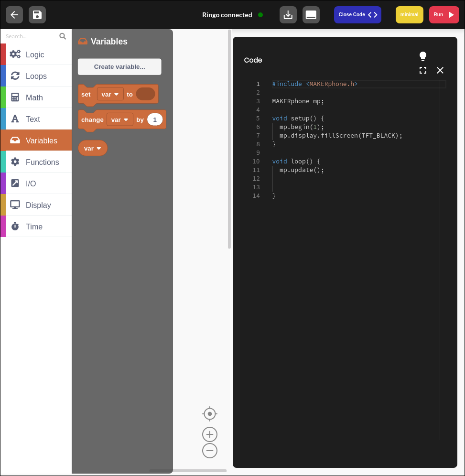Click the empty value slot in set block
The width and height of the screenshot is (465, 476).
click(146, 94)
